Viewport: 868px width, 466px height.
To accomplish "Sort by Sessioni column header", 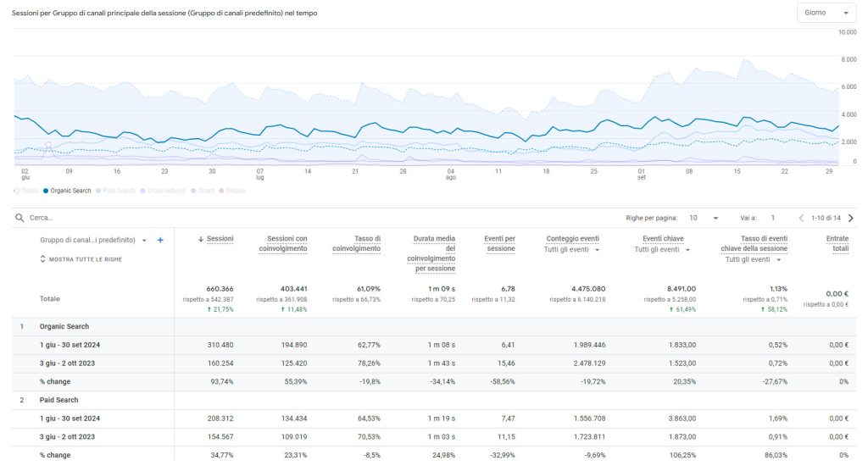I will point(220,239).
